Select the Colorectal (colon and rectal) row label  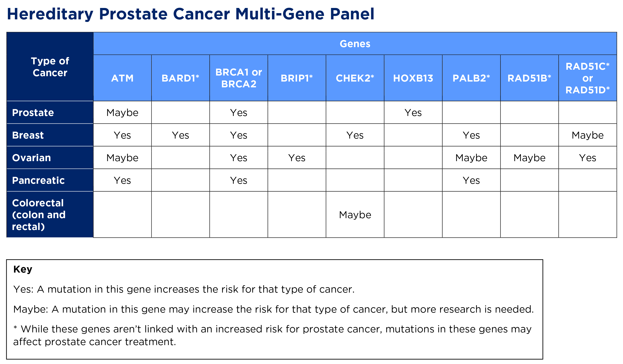(x=39, y=215)
